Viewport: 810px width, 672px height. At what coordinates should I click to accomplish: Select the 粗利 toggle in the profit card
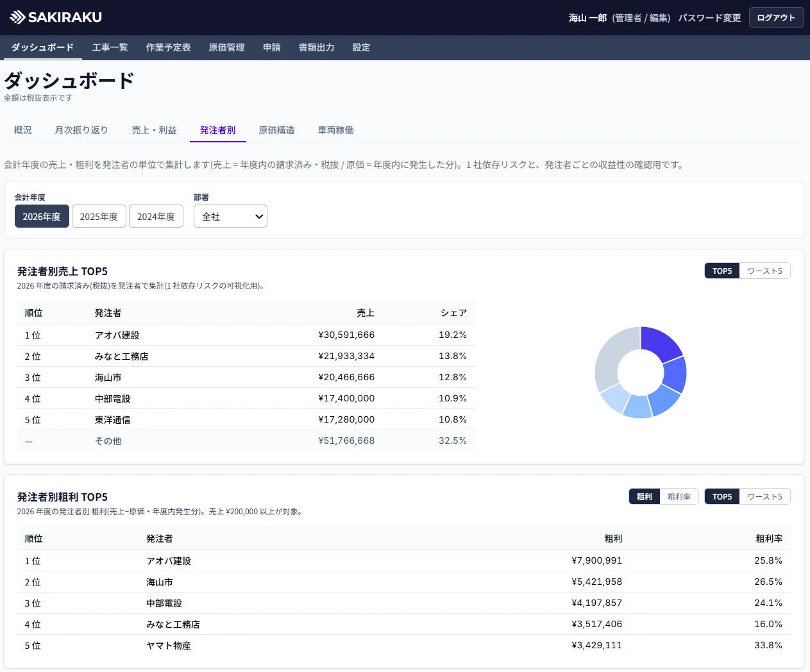pyautogui.click(x=645, y=497)
